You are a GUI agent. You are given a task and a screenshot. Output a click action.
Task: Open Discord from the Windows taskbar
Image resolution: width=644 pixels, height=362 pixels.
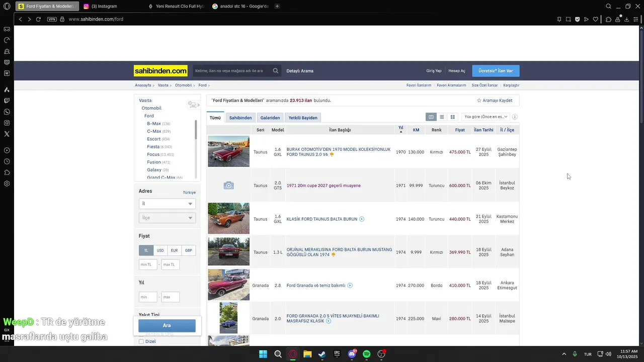tap(352, 354)
